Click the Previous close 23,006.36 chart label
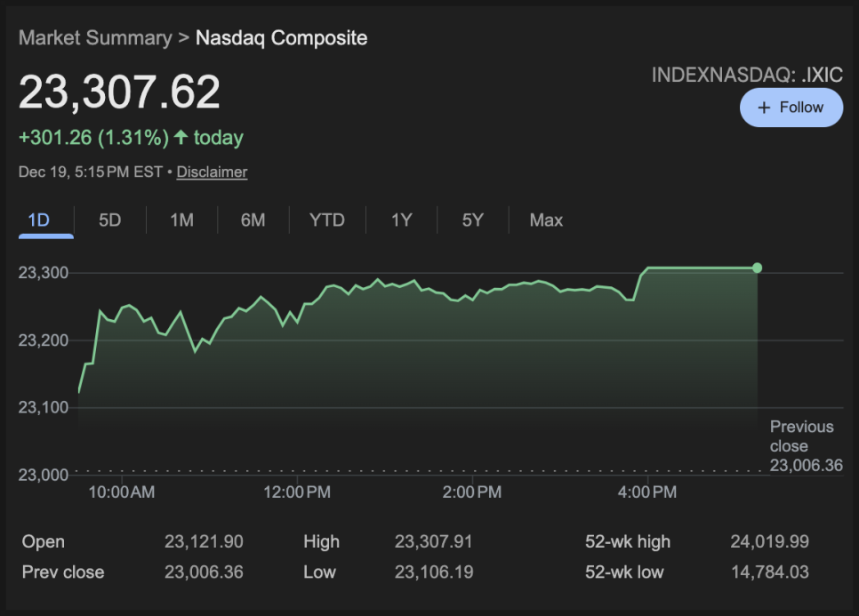This screenshot has height=616, width=859. click(805, 445)
